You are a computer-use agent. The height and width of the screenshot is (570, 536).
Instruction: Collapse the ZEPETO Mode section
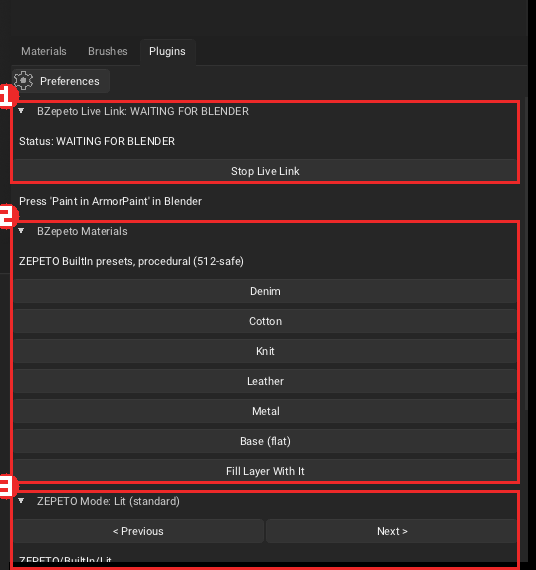[21, 501]
